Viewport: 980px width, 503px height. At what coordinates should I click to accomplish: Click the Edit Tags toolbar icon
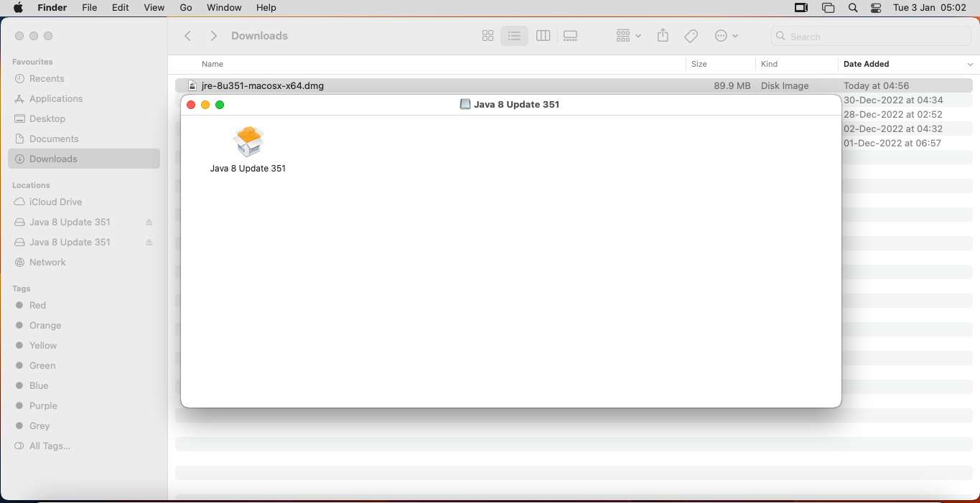691,36
